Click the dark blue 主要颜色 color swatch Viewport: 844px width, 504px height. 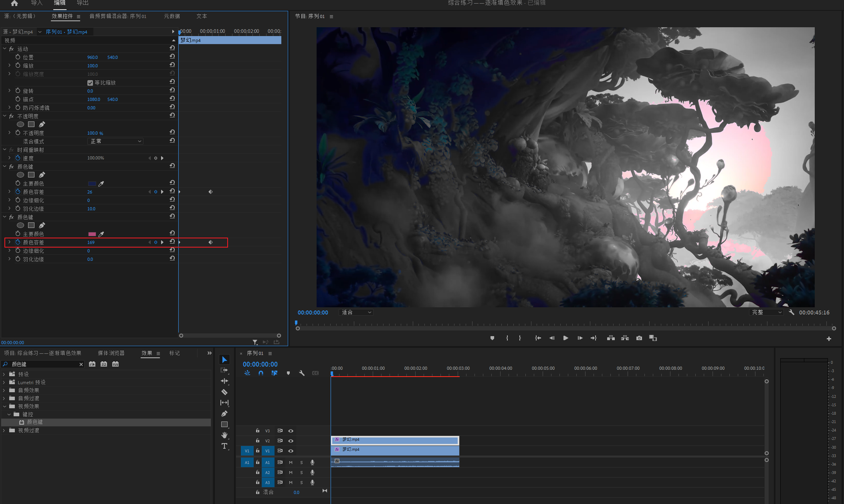point(92,183)
